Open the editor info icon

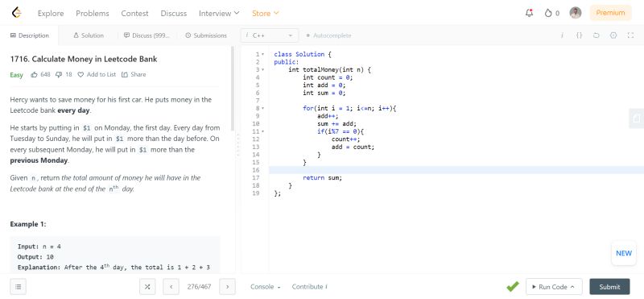[x=561, y=35]
